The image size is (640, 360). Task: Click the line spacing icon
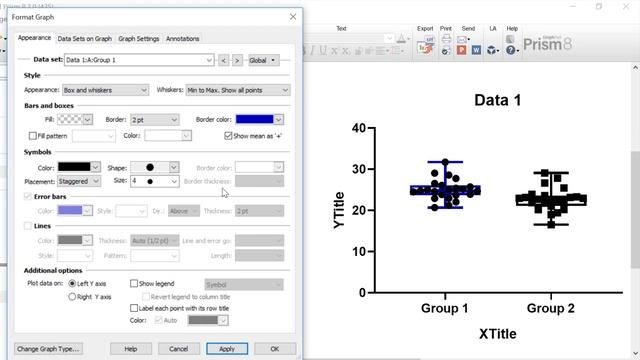tap(397, 51)
